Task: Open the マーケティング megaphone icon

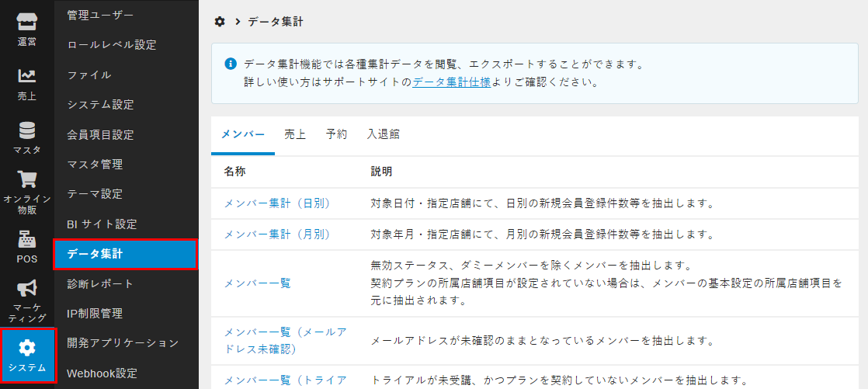Action: pos(27,289)
